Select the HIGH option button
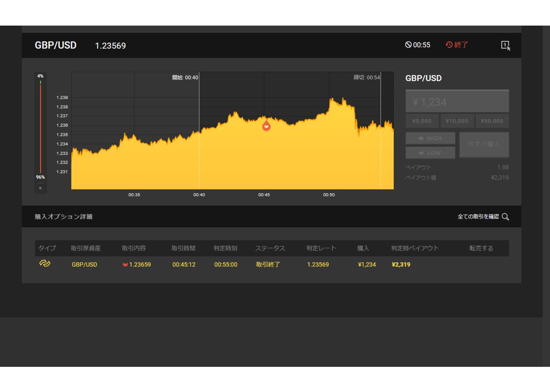 (x=430, y=138)
